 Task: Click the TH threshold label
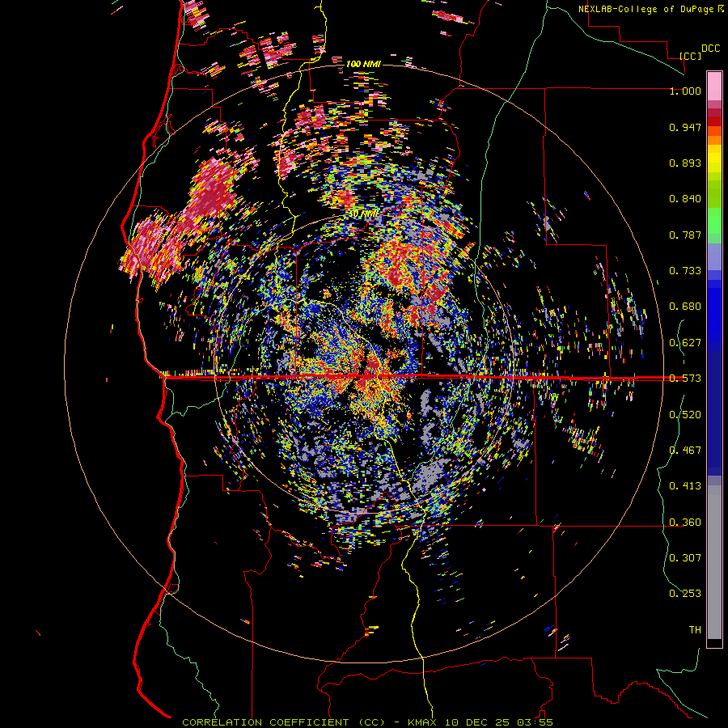click(695, 630)
